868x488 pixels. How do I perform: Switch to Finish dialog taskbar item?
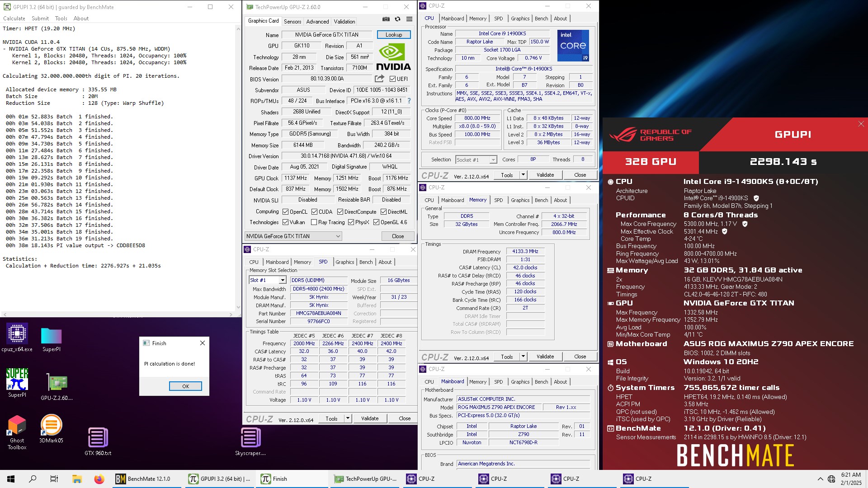click(x=292, y=479)
